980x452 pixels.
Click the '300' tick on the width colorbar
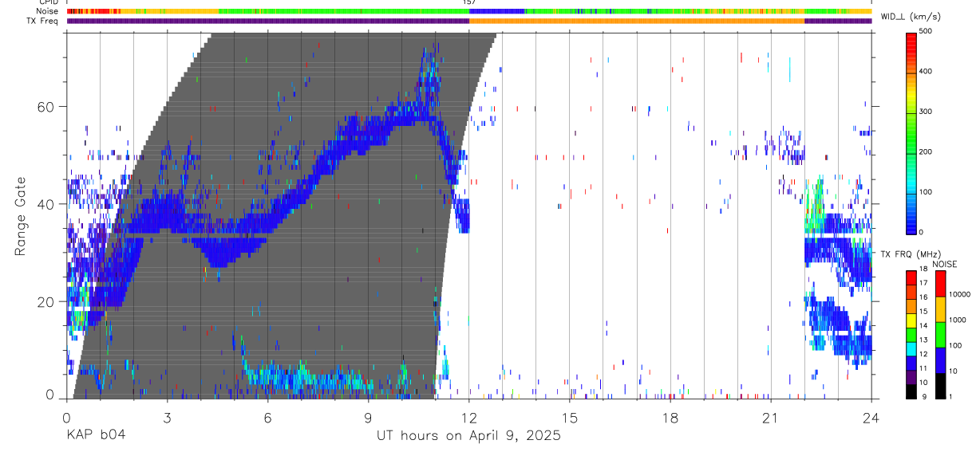click(x=926, y=112)
